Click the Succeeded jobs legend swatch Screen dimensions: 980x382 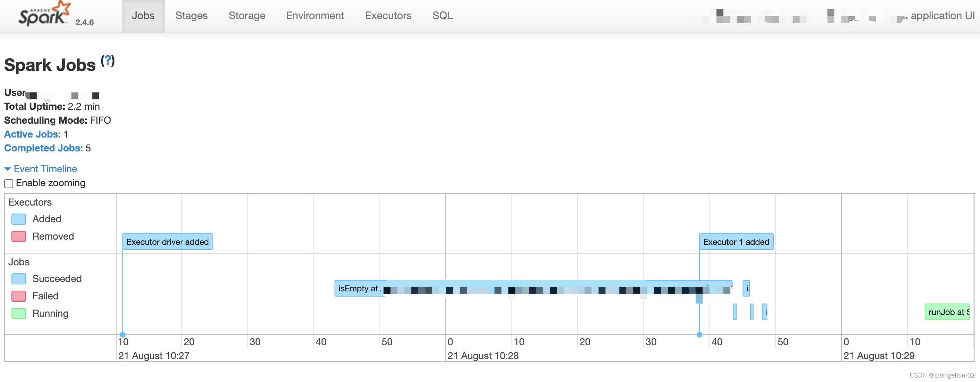19,279
